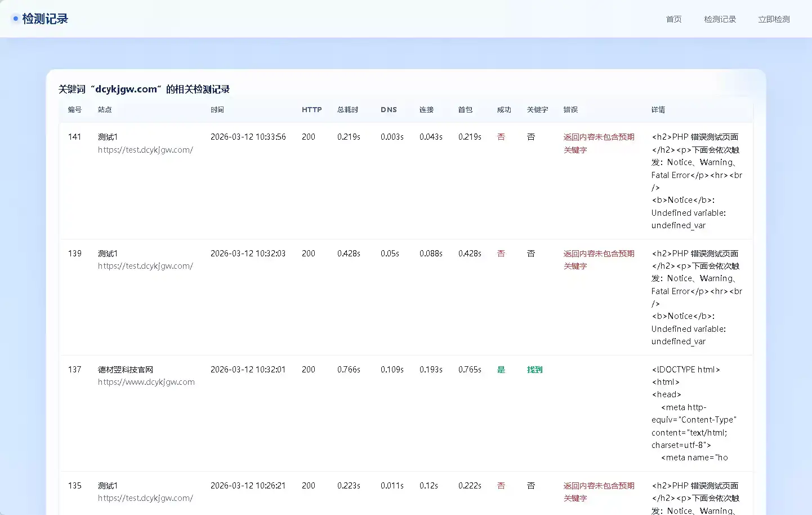Click the green 找到 keyword status

tap(534, 370)
